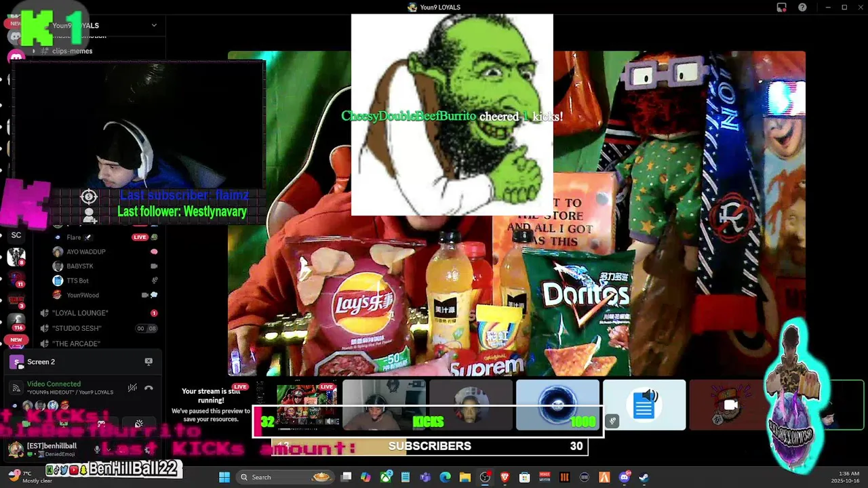Open the clips-memes text channel

click(x=72, y=51)
